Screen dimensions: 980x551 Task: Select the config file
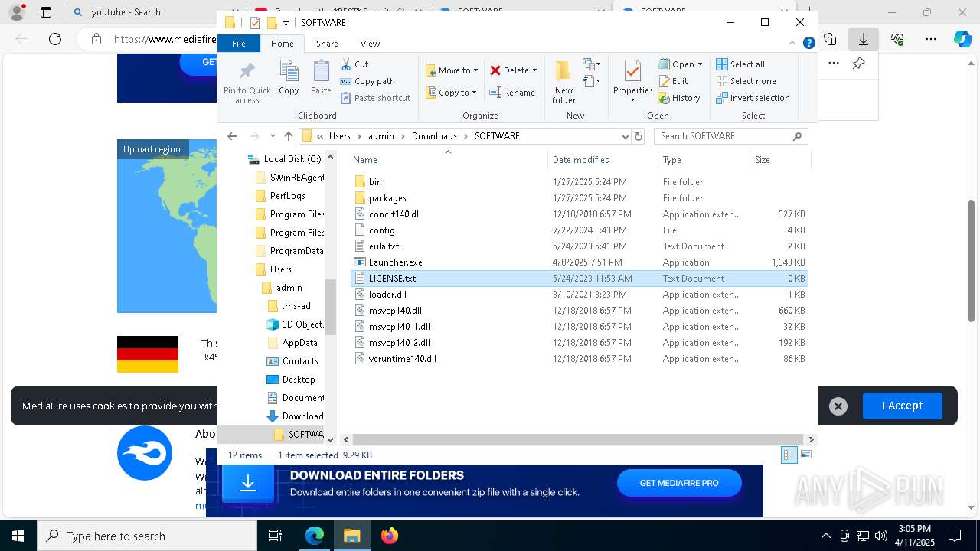tap(579, 230)
